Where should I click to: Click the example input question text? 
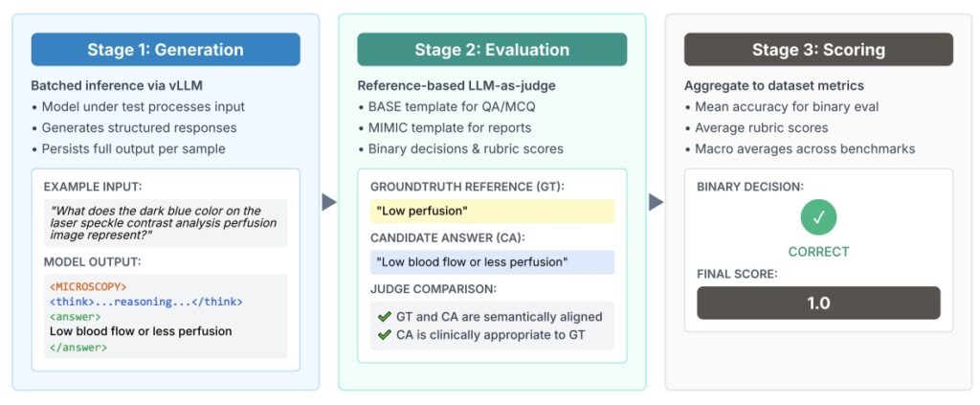[x=165, y=223]
